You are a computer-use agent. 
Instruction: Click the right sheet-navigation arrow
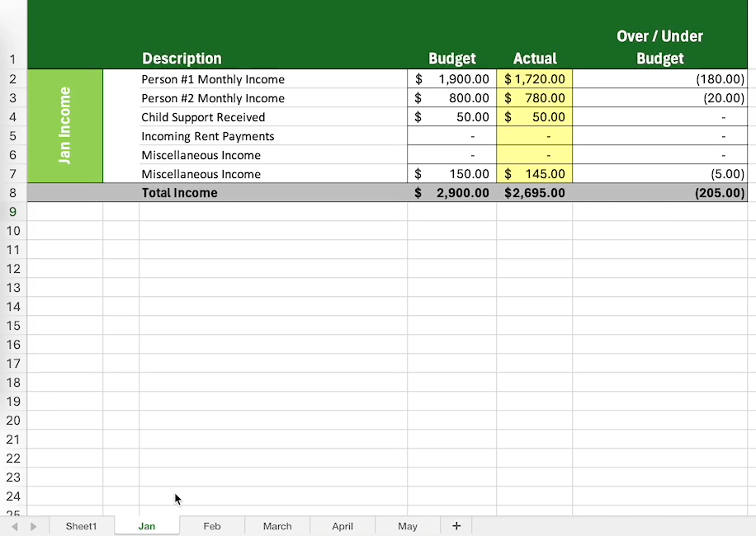[x=33, y=525]
